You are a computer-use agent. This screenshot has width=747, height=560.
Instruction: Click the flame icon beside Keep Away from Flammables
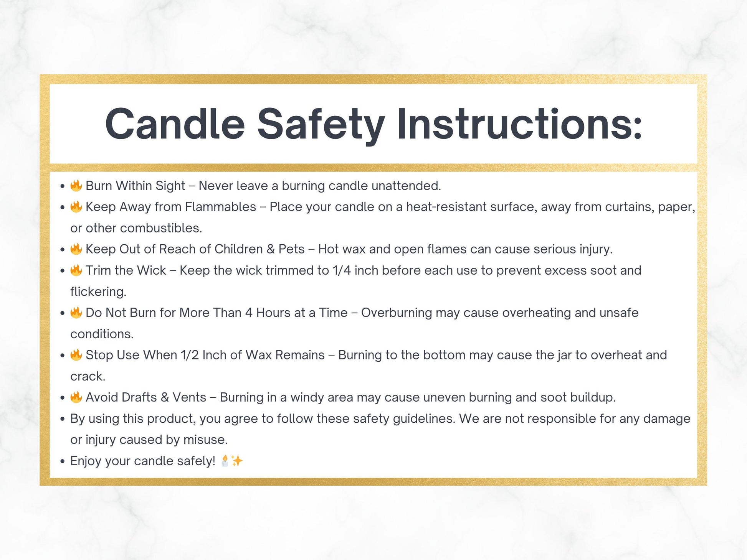tap(76, 207)
